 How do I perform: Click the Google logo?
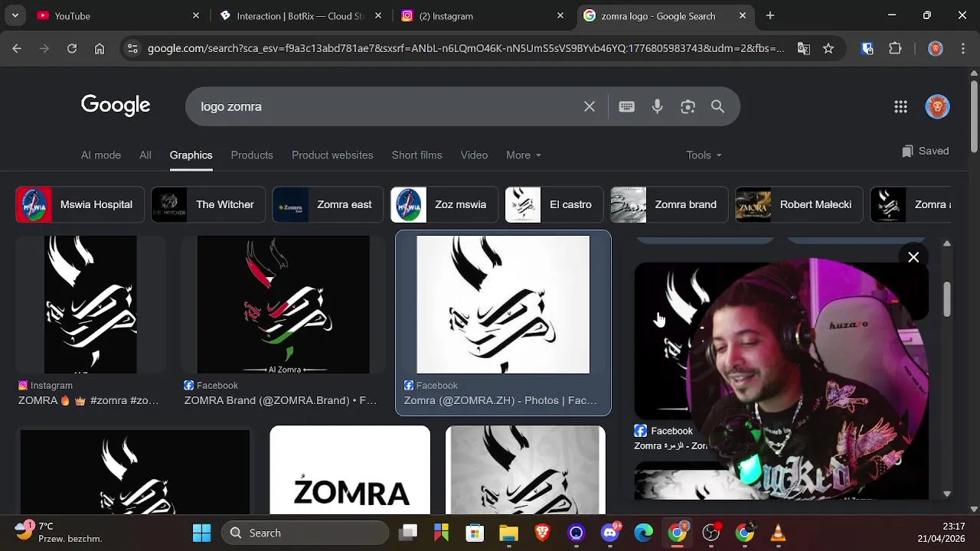(x=116, y=106)
